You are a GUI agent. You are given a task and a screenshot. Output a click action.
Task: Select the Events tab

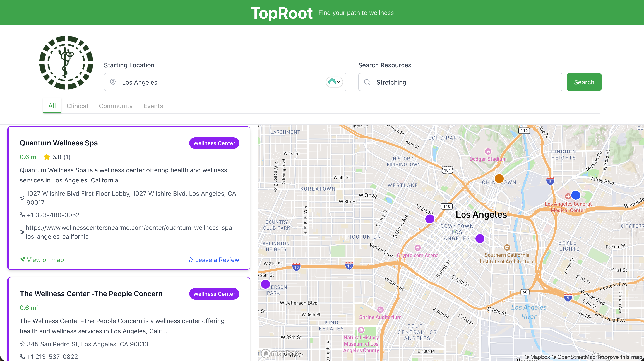coord(153,106)
